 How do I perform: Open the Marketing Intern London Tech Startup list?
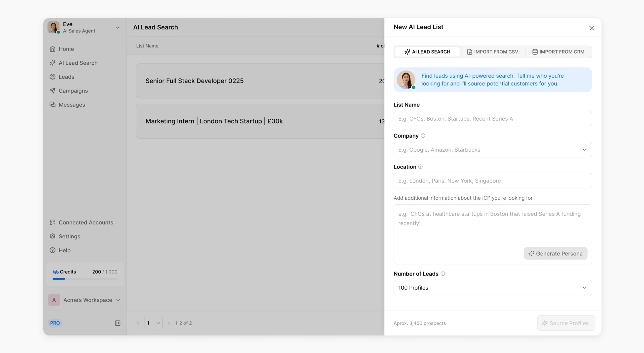[260, 121]
